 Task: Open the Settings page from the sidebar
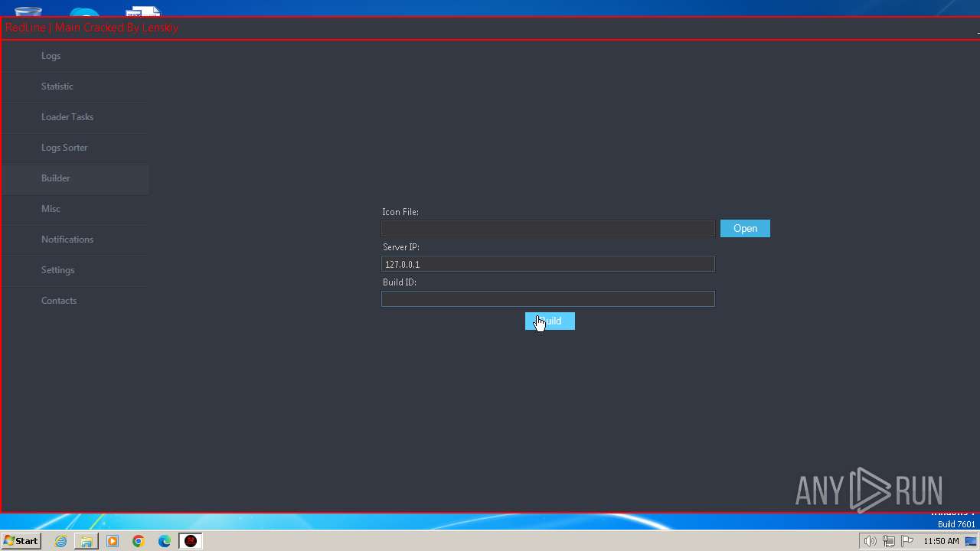(74, 270)
